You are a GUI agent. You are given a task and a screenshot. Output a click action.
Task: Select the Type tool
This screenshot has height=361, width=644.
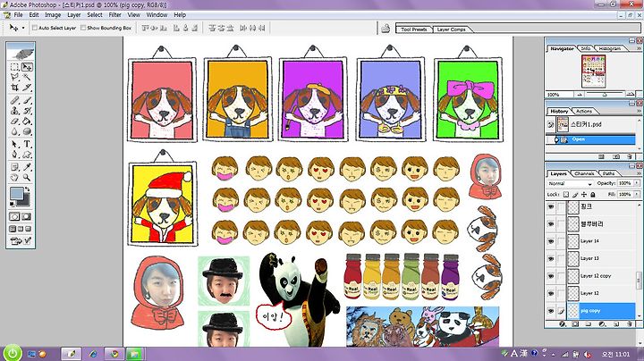click(27, 144)
